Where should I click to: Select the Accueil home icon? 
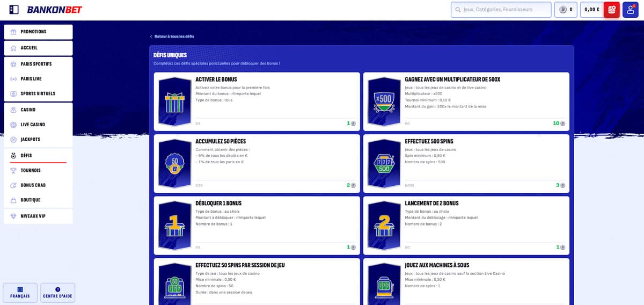coord(13,48)
